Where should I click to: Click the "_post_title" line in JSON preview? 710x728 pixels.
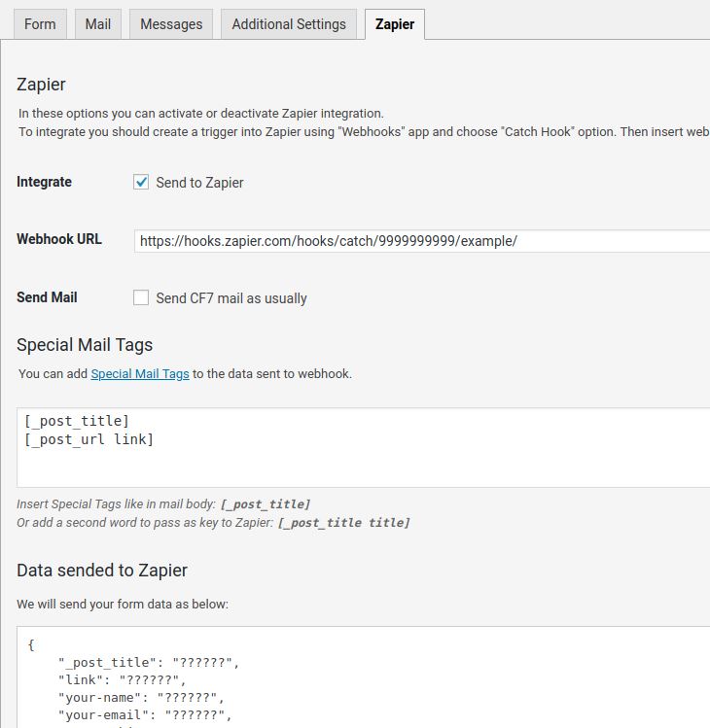[149, 662]
